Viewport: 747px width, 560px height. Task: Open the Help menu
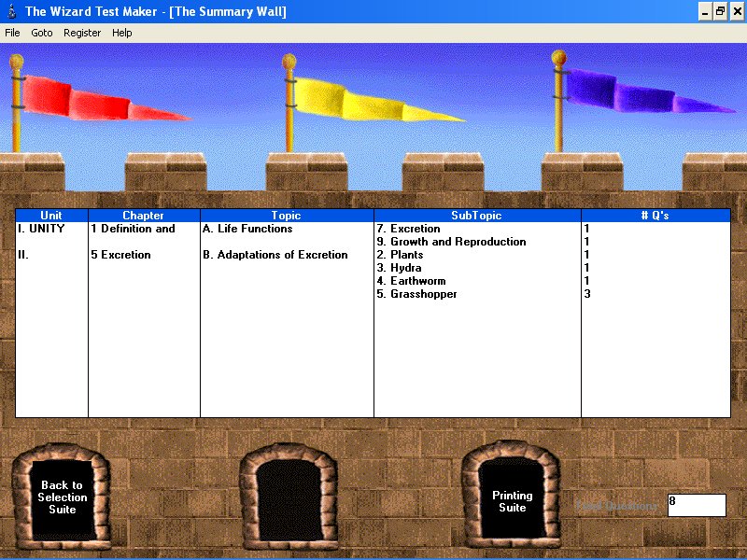(x=122, y=33)
